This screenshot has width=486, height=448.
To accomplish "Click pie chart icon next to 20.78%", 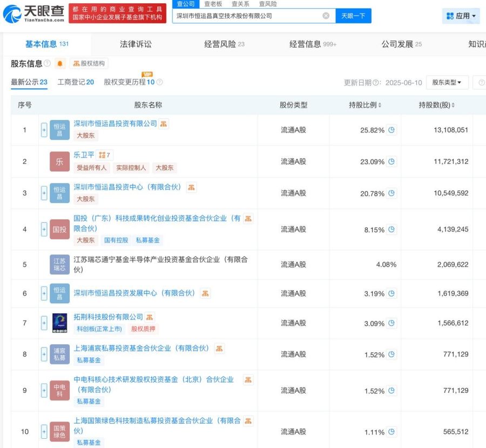I will (391, 193).
